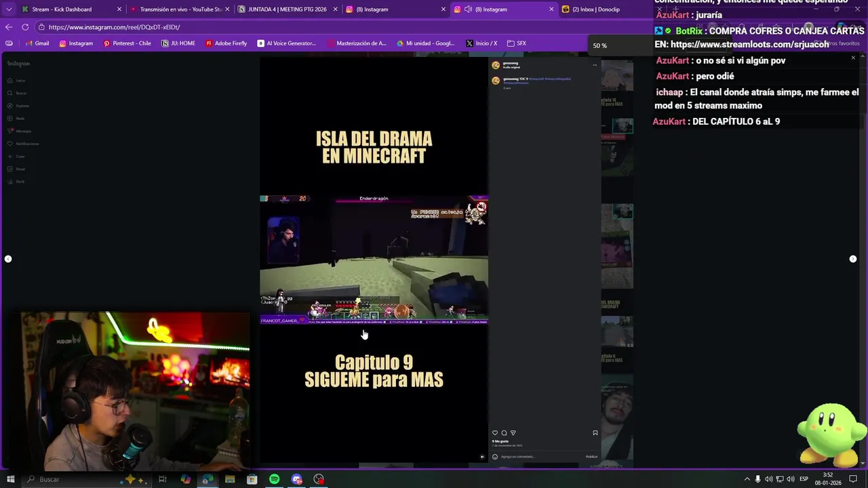
Task: Open AI Voice Generator bookmark
Action: click(286, 43)
